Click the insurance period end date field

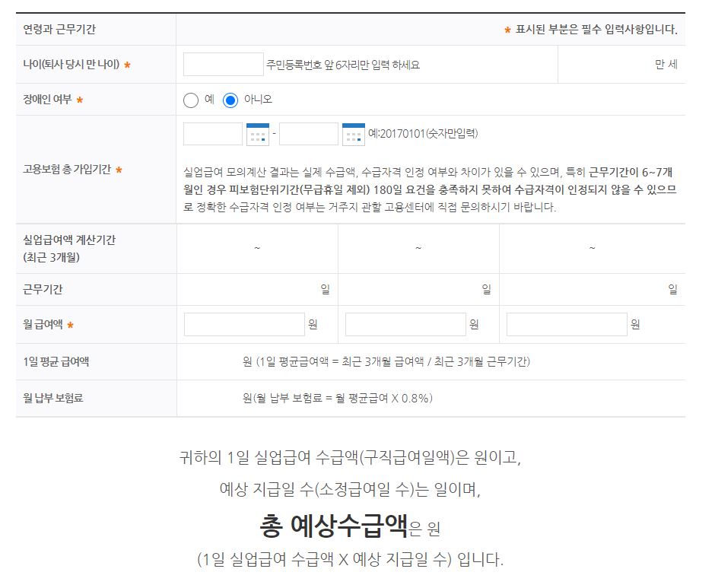pos(309,134)
